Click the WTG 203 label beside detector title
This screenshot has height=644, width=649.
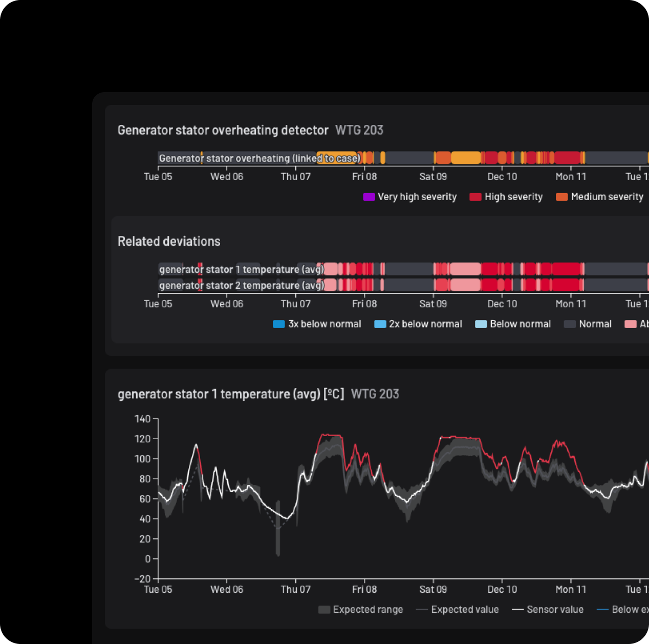(x=359, y=130)
